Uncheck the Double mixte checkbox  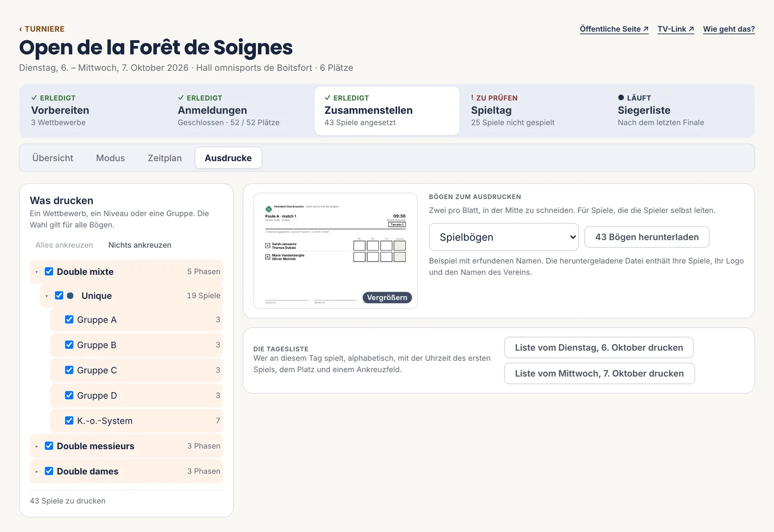tap(49, 271)
